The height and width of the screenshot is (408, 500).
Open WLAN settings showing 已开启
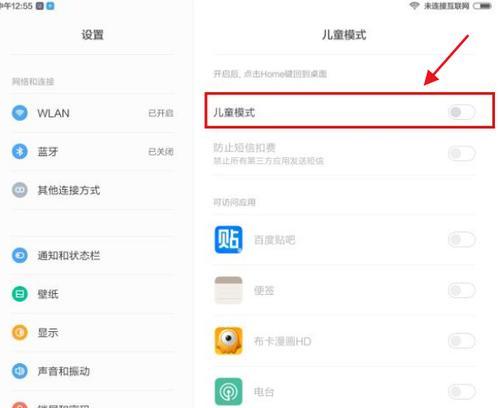point(92,113)
